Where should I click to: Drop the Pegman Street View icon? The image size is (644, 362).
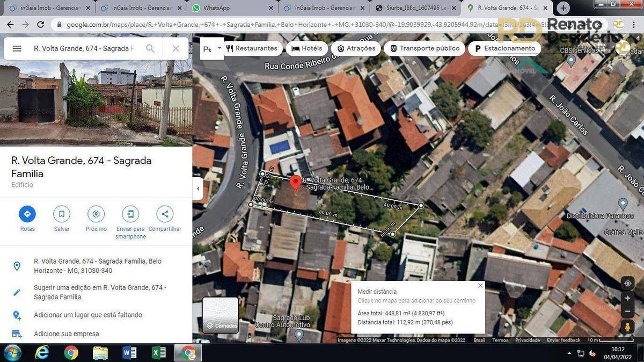coord(627,327)
